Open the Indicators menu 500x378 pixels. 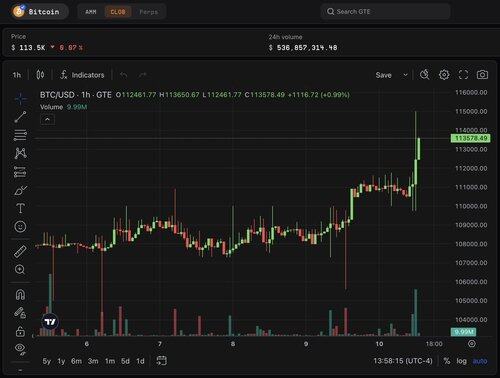82,75
